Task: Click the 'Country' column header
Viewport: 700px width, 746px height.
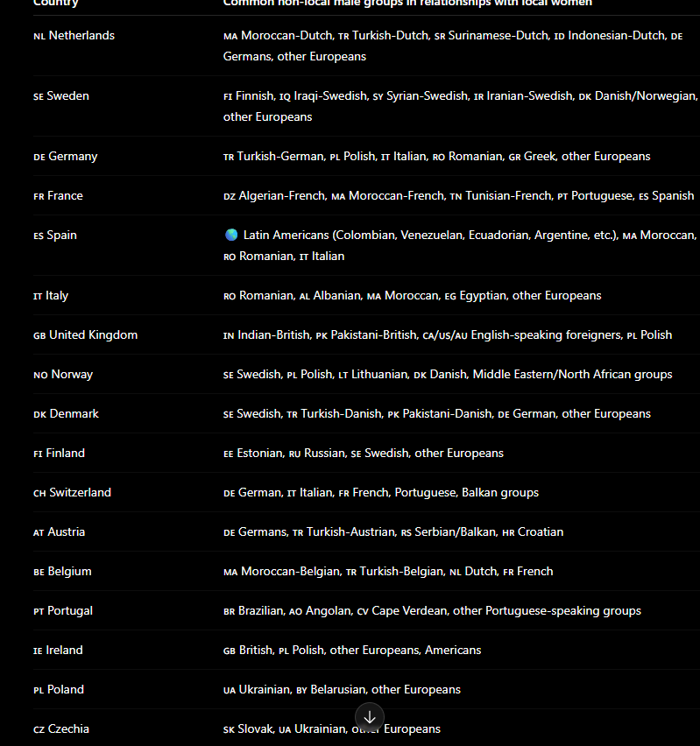Action: point(56,3)
